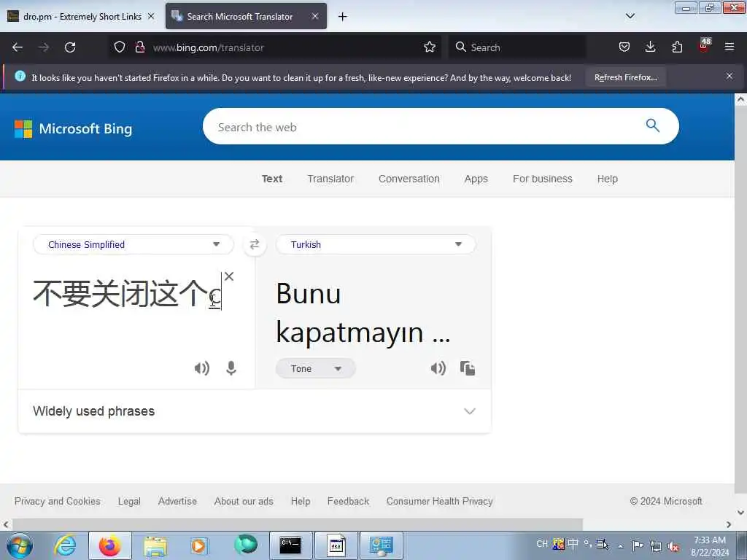The height and width of the screenshot is (560, 747).
Task: Open the Conversation tab
Action: coord(409,179)
